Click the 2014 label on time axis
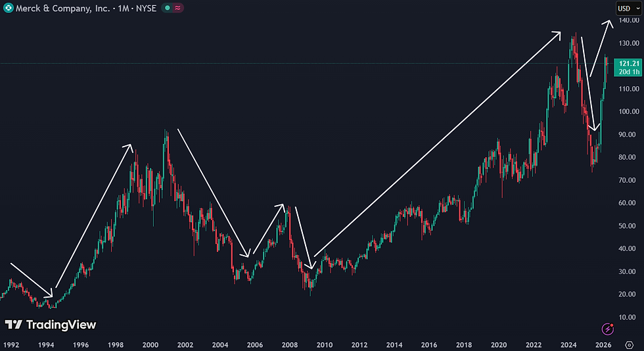Screen dimensions: 644x351 pos(394,345)
